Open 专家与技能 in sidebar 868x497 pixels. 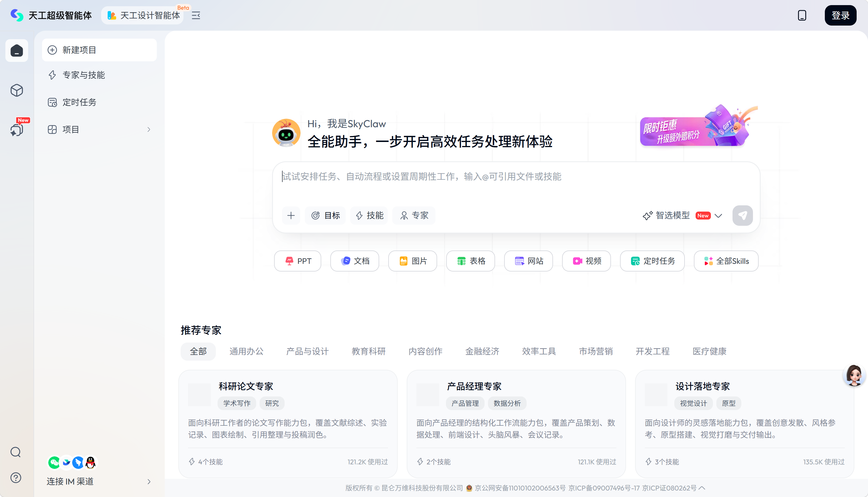[x=99, y=75]
